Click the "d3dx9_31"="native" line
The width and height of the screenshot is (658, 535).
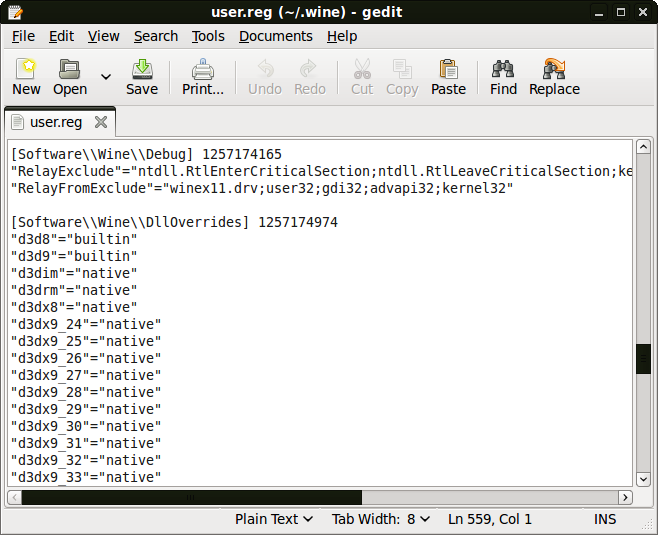(86, 443)
